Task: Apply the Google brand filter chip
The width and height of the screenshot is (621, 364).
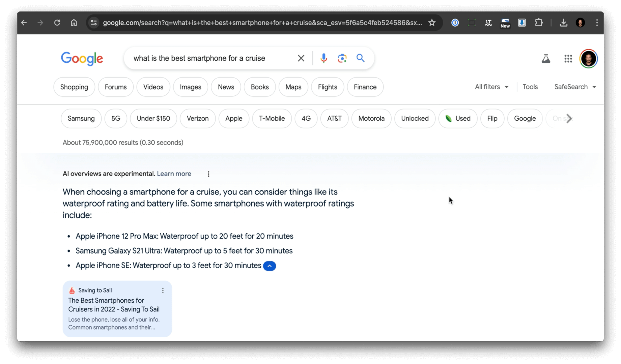Action: pos(525,119)
